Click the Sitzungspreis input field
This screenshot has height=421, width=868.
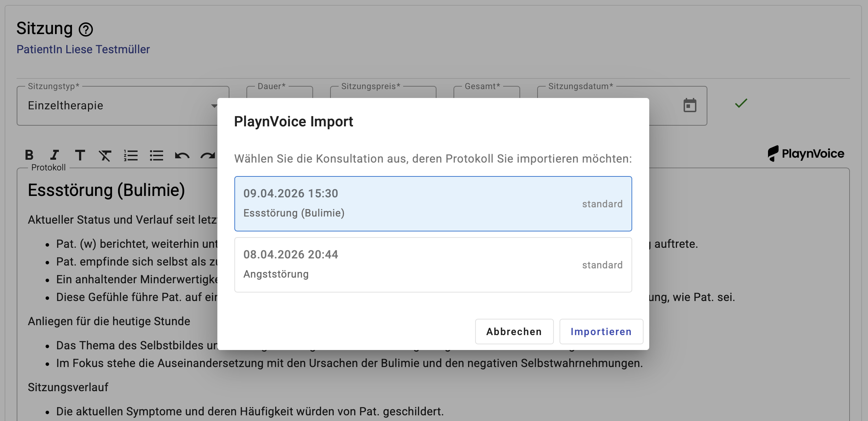tap(383, 92)
